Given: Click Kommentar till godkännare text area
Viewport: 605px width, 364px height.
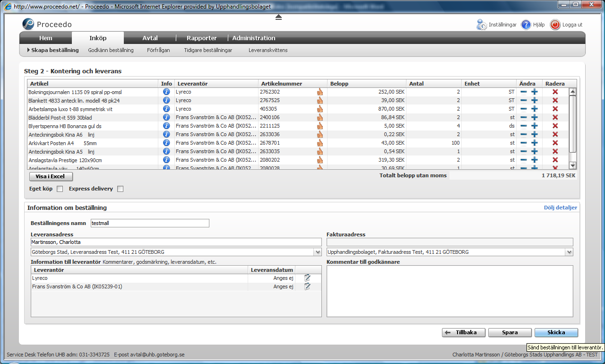Looking at the screenshot, I should (450, 291).
